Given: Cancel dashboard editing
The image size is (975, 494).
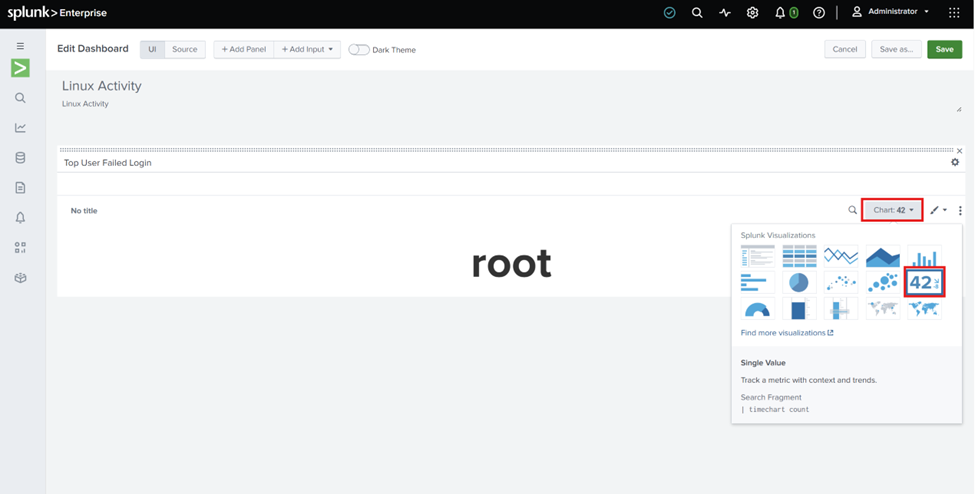Looking at the screenshot, I should [x=845, y=49].
